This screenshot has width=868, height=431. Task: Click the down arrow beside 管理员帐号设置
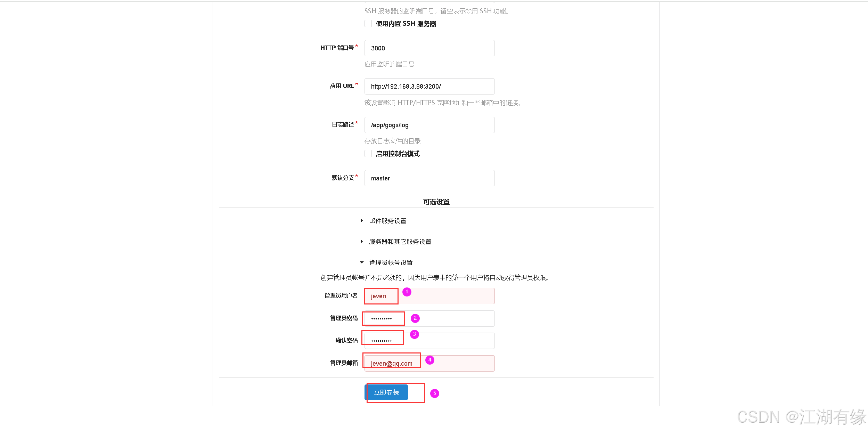[362, 262]
